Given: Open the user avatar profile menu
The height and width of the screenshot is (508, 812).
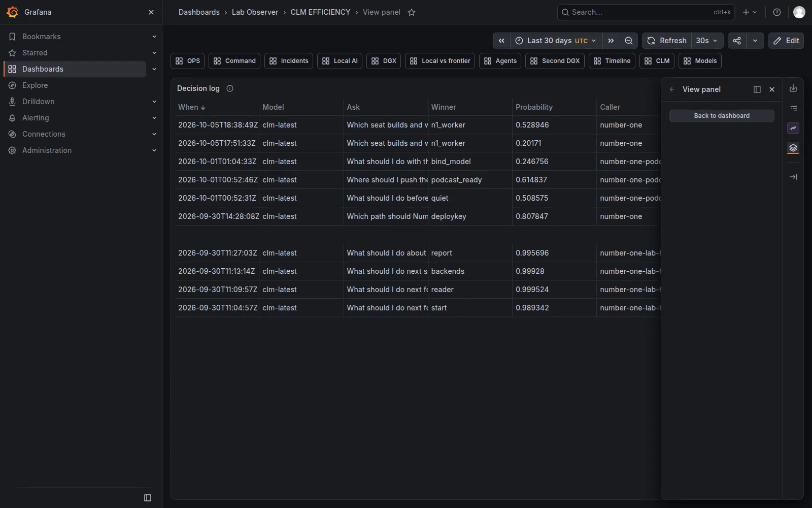Looking at the screenshot, I should tap(799, 12).
